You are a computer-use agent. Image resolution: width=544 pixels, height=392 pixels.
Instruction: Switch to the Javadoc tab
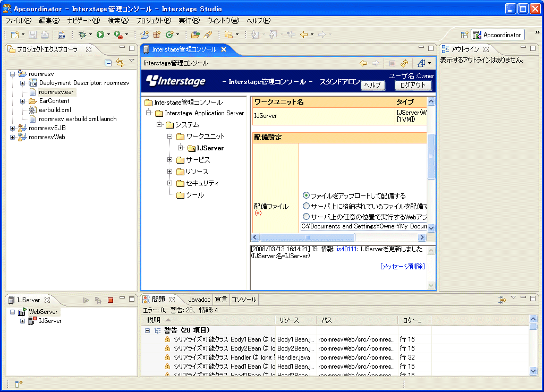point(199,300)
